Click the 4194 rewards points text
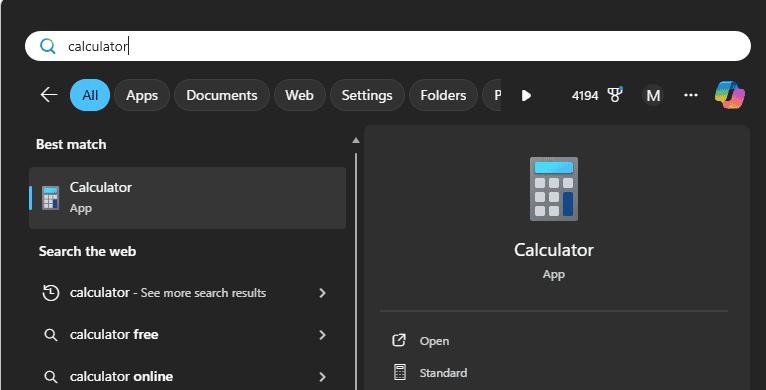Image resolution: width=766 pixels, height=390 pixels. [x=585, y=95]
